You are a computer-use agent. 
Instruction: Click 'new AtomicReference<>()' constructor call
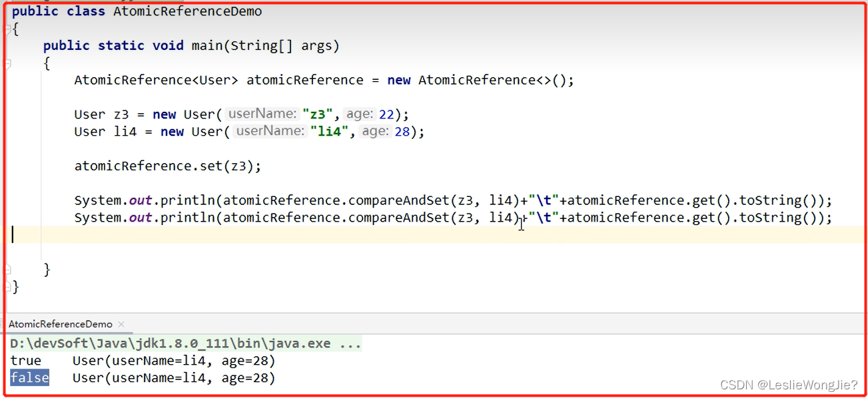pyautogui.click(x=477, y=80)
